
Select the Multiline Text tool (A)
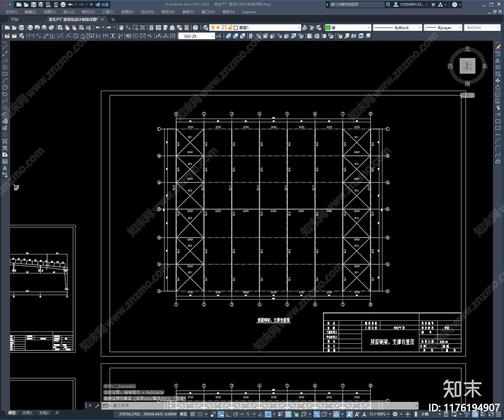pyautogui.click(x=5, y=168)
